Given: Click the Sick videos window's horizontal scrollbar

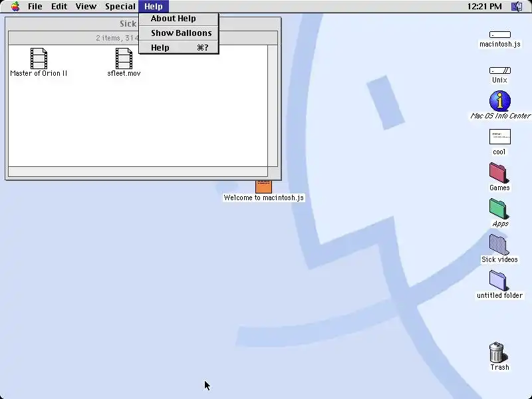Looking at the screenshot, I should coord(138,172).
